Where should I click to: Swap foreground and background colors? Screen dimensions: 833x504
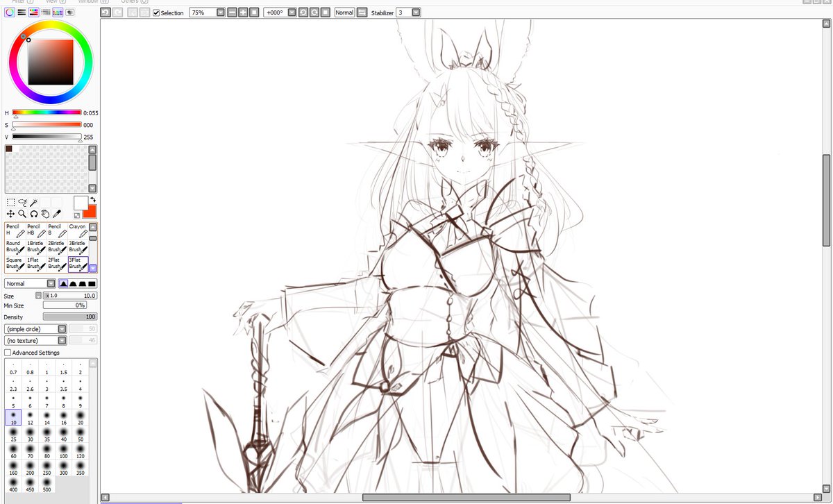[x=92, y=200]
